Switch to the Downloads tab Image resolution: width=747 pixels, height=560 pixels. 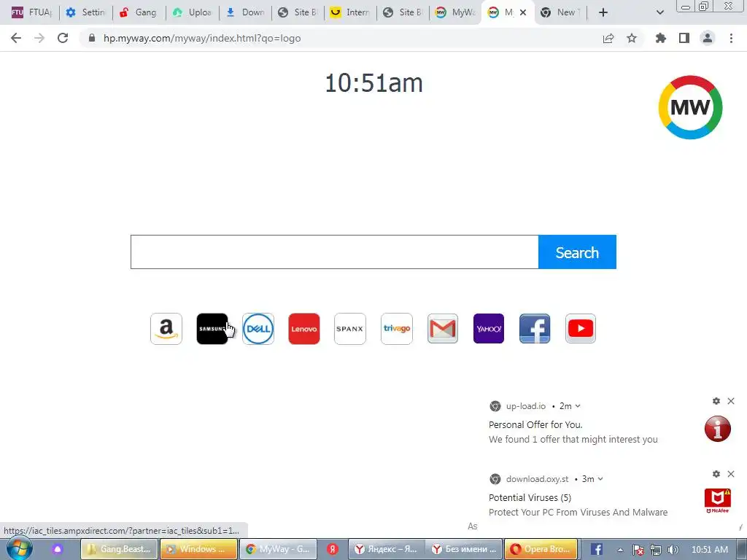pos(245,12)
